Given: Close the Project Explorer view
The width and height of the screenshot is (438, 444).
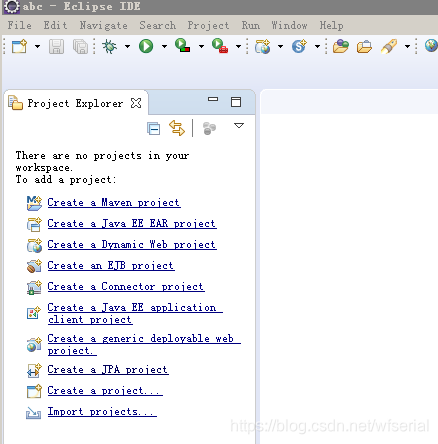Looking at the screenshot, I should click(x=136, y=103).
